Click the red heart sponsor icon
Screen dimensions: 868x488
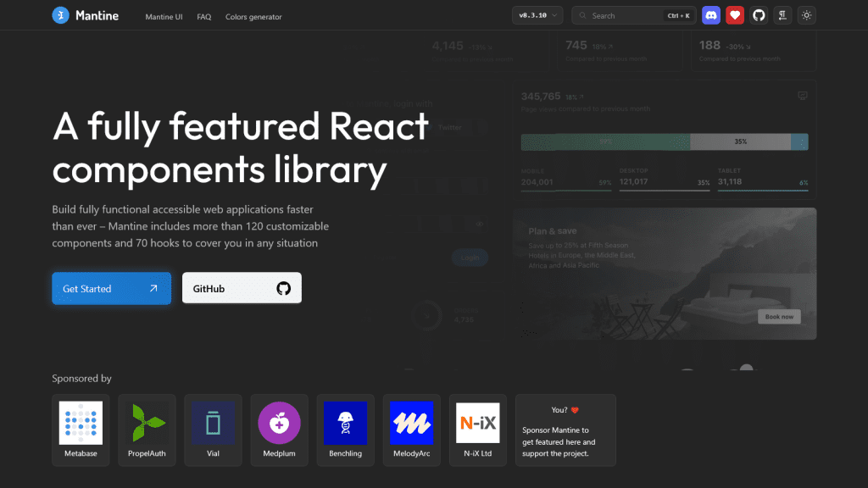pyautogui.click(x=735, y=14)
